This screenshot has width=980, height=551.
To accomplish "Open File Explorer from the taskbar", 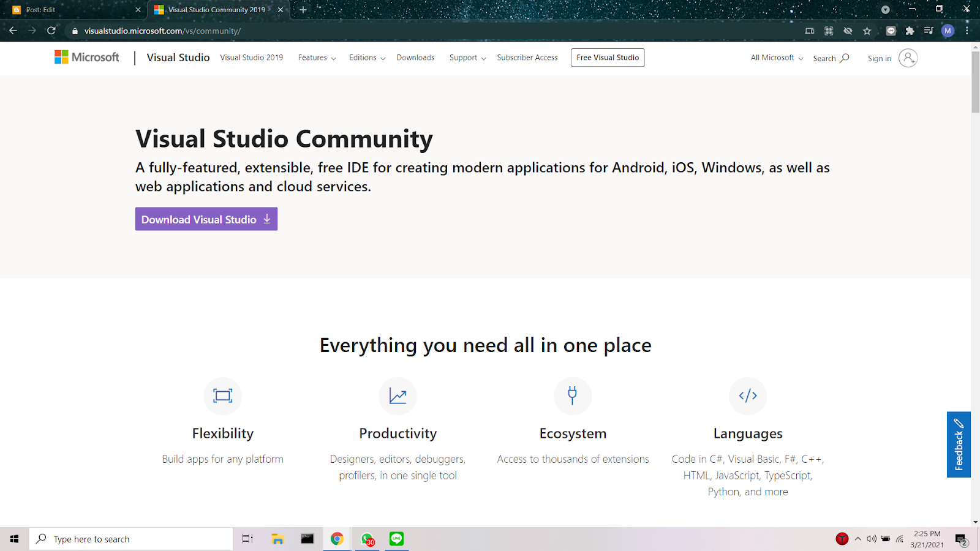I will (277, 539).
